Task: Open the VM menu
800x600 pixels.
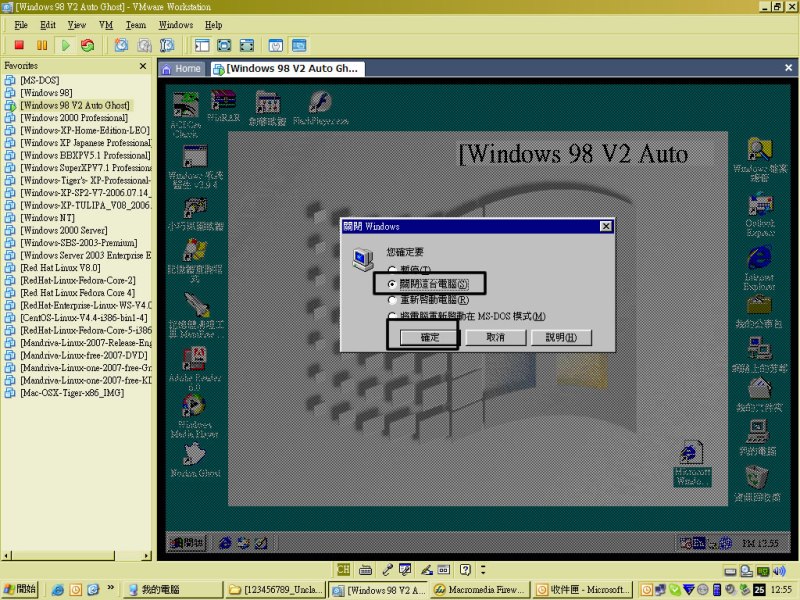Action: click(x=106, y=25)
